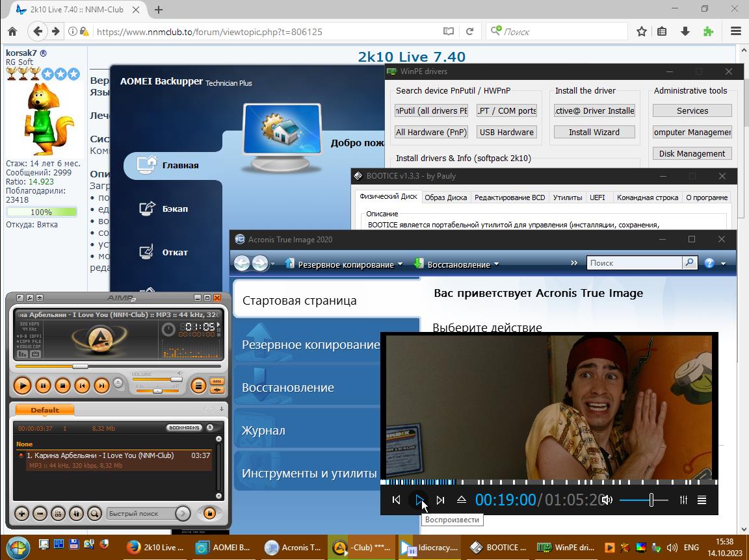
Task: Click add file plus button in AIMP playlist
Action: 21,513
